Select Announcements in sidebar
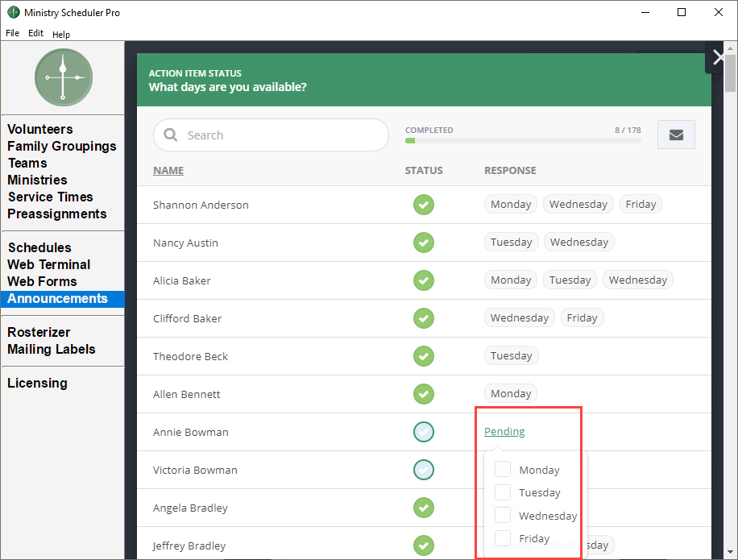The width and height of the screenshot is (738, 560). tap(63, 299)
